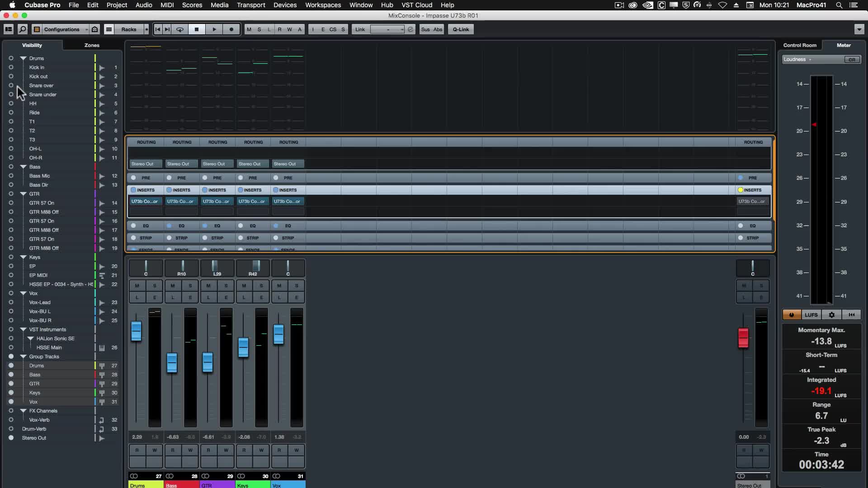This screenshot has width=868, height=488.
Task: Click stereo link icon of channel 27
Action: tap(134, 476)
